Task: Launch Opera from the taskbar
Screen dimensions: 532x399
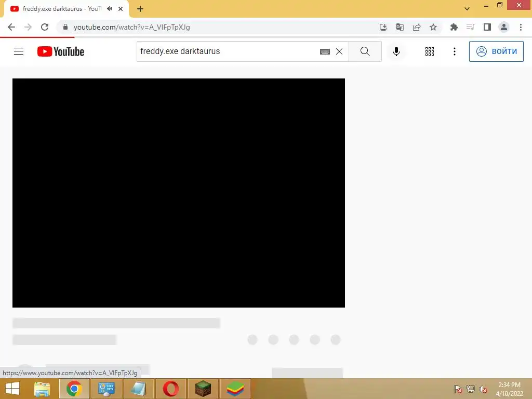Action: (x=170, y=389)
